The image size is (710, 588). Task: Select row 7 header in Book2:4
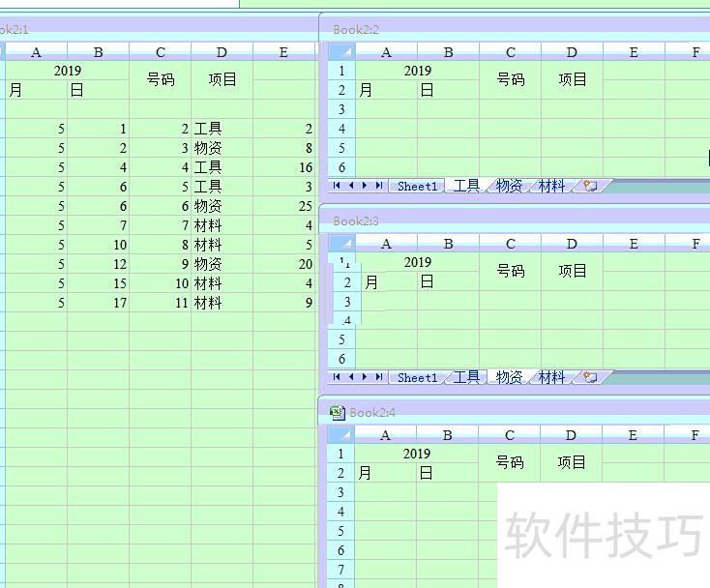(x=340, y=570)
